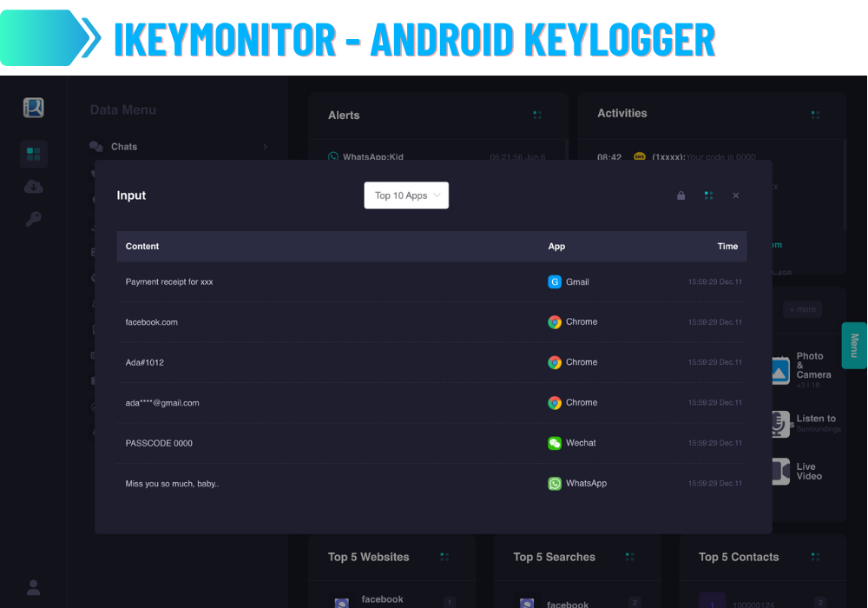Screen dimensions: 868x608
Task: Open the iKeyMonitor logo in the sidebar
Action: coord(33,108)
